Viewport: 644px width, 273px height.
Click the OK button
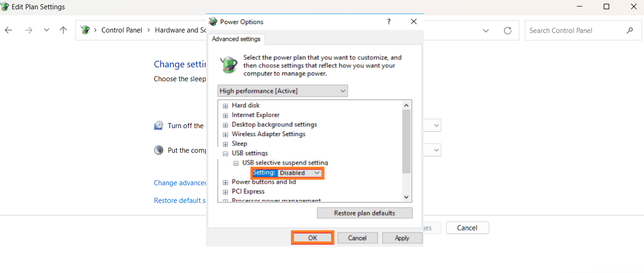click(312, 238)
